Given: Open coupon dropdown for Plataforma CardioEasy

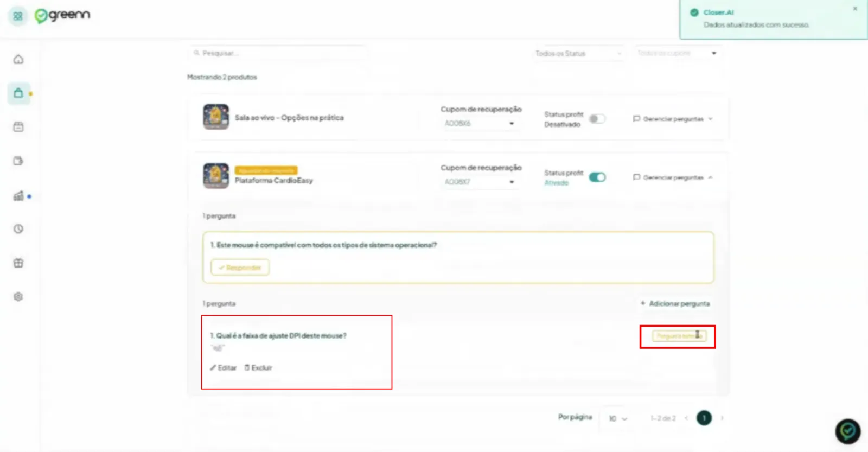Looking at the screenshot, I should (x=480, y=182).
